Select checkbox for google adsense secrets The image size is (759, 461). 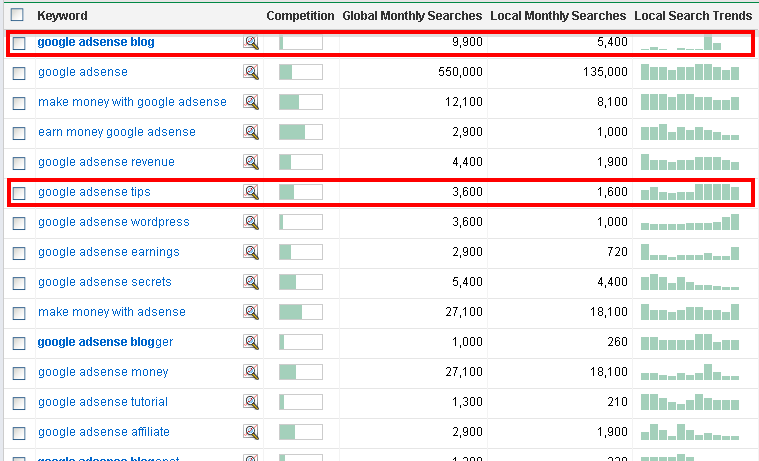(19, 284)
